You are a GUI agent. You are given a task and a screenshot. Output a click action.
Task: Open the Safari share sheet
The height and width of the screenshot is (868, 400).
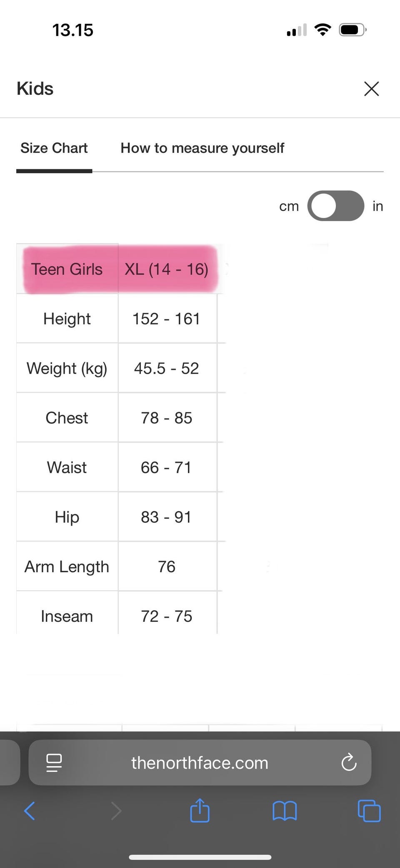point(200,810)
